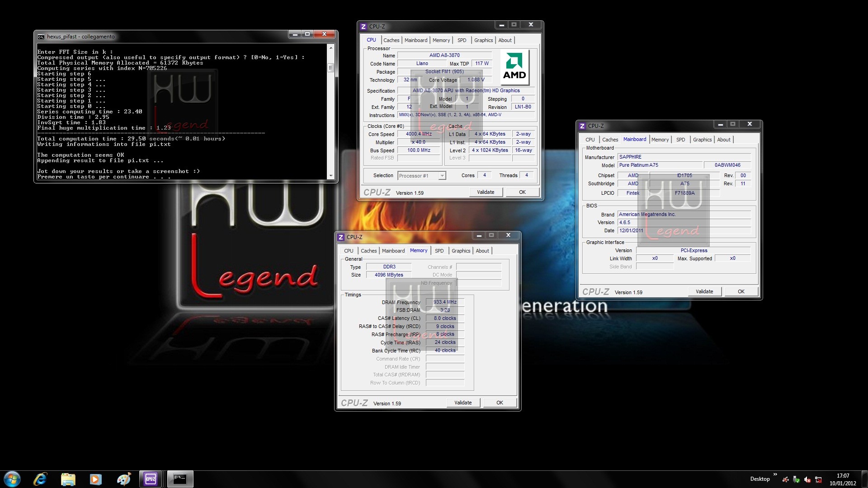Viewport: 868px width, 488px height.
Task: Click CPU-Z title icon of Memory window
Action: (x=341, y=237)
